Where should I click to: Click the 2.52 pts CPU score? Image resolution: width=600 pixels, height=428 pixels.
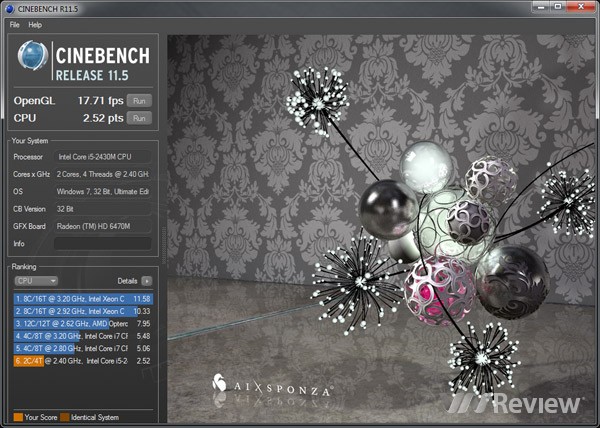(103, 118)
